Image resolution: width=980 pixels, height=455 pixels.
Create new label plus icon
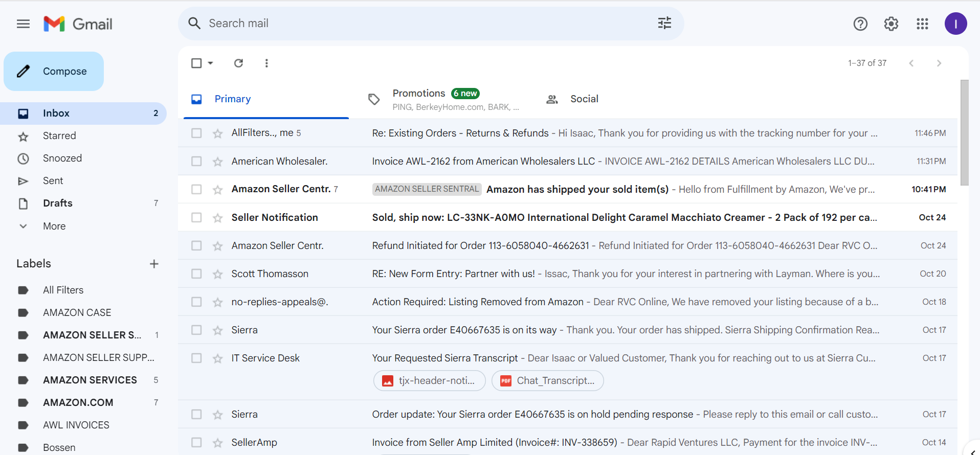pos(154,264)
